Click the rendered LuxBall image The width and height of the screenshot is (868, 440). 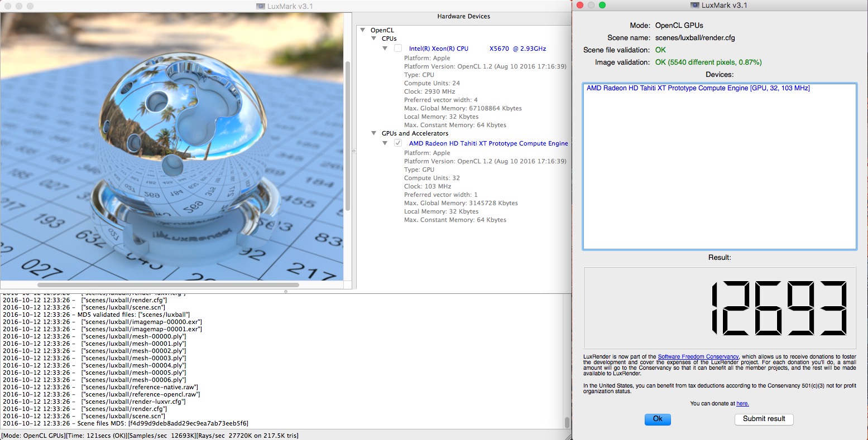[x=171, y=146]
